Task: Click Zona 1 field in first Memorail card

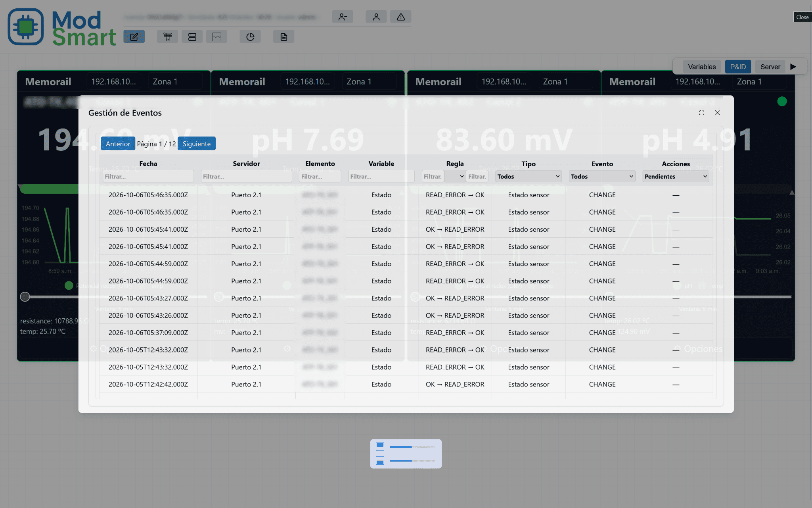Action: [175, 81]
